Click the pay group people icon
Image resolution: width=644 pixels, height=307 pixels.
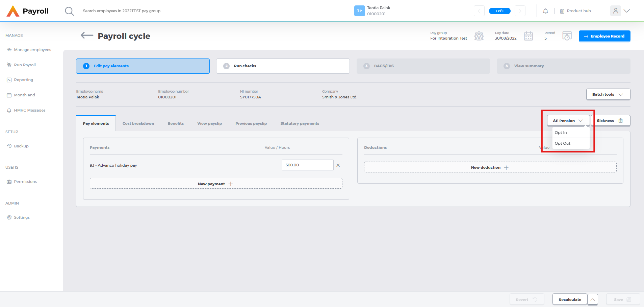(479, 36)
